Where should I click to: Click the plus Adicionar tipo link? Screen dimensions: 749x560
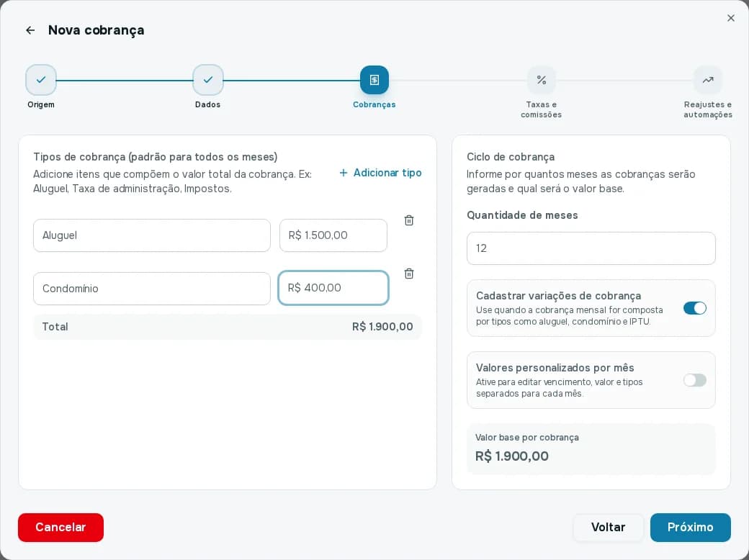coord(380,173)
